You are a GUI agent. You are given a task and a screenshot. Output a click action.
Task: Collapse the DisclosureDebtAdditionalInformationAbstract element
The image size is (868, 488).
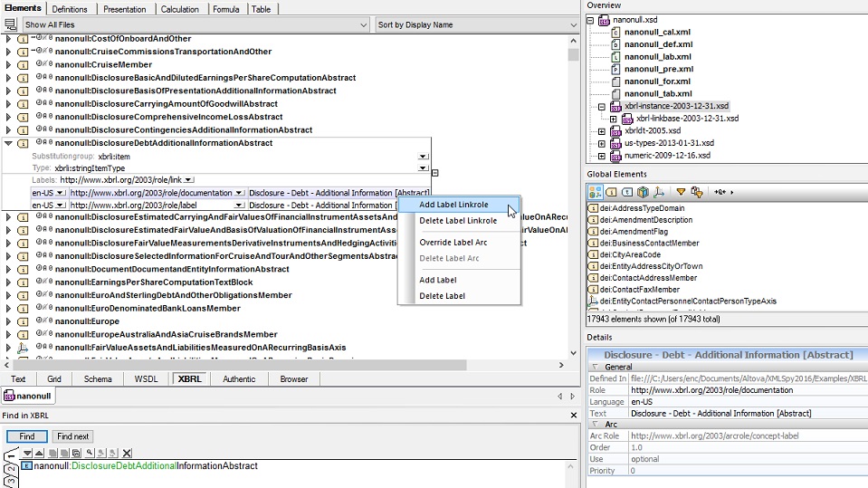click(8, 143)
